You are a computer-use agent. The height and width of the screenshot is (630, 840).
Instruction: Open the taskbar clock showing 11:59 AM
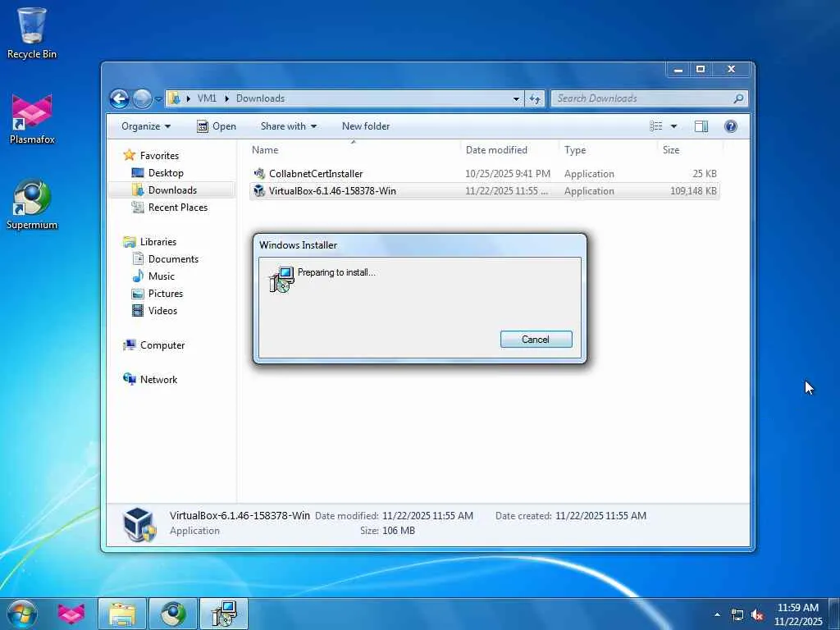[x=797, y=614]
